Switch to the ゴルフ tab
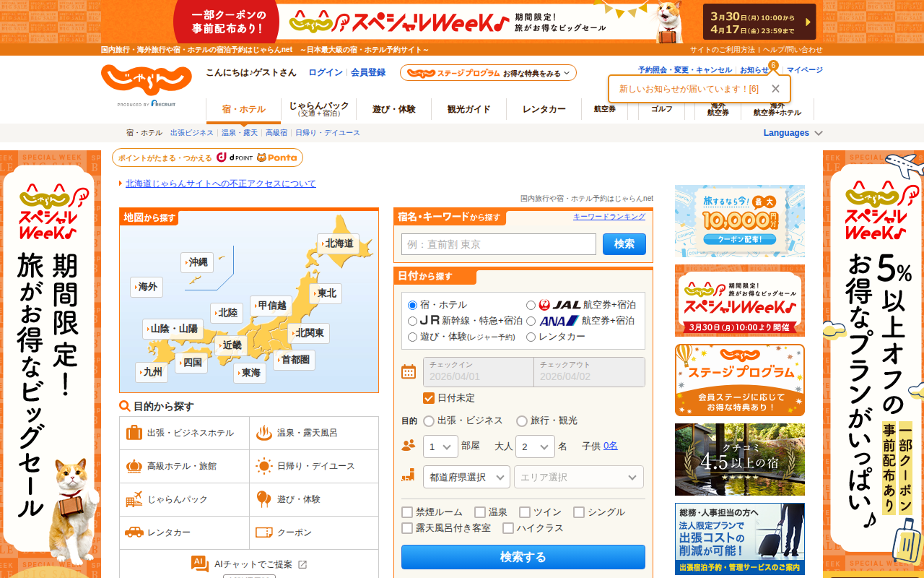 pyautogui.click(x=661, y=109)
